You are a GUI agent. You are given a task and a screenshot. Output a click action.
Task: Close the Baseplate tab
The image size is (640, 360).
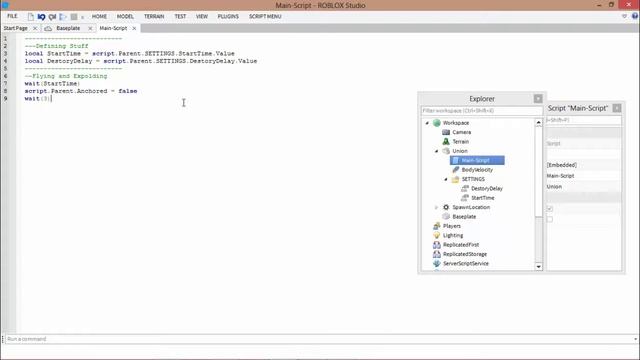pyautogui.click(x=90, y=28)
